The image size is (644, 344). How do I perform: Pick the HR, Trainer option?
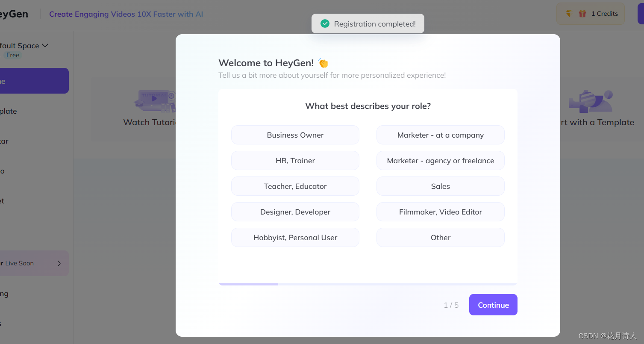click(295, 161)
